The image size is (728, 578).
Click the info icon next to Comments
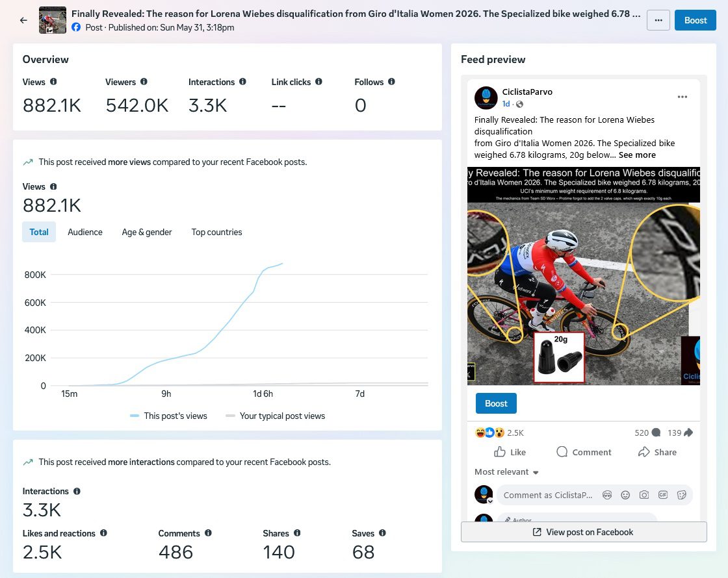coord(208,533)
